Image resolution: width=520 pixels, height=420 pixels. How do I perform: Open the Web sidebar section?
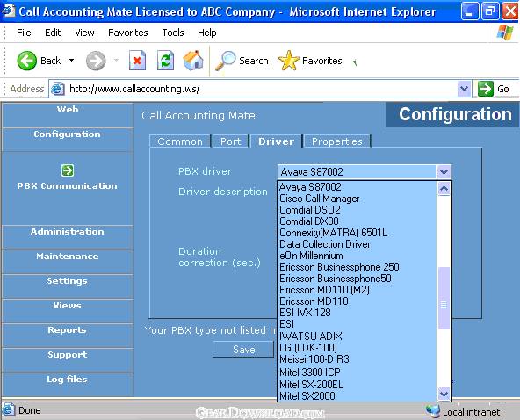68,114
